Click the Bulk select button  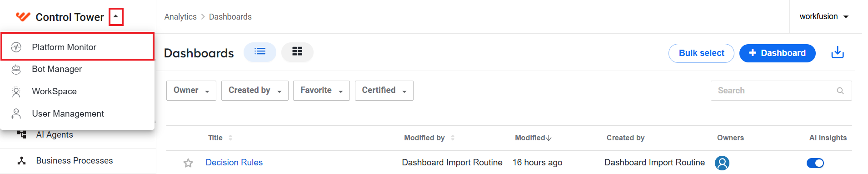(701, 53)
